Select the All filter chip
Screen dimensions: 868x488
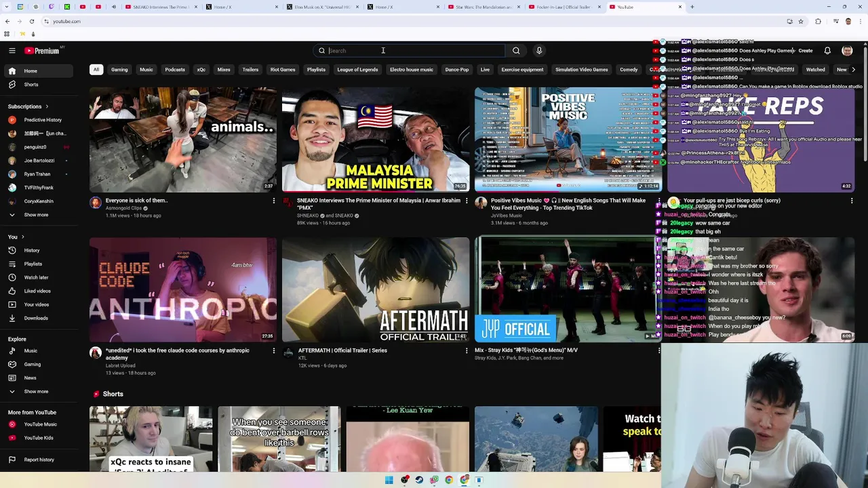click(x=96, y=70)
